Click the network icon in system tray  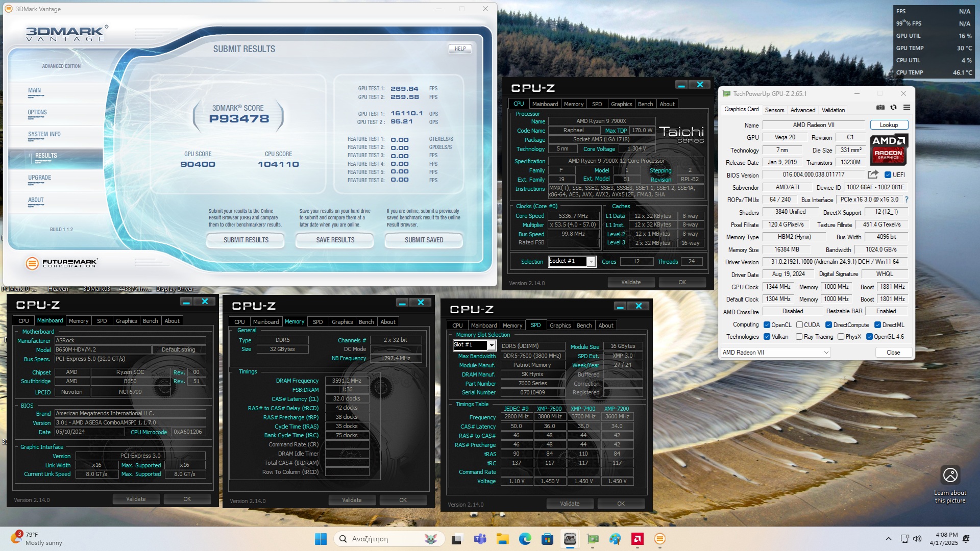coord(904,539)
